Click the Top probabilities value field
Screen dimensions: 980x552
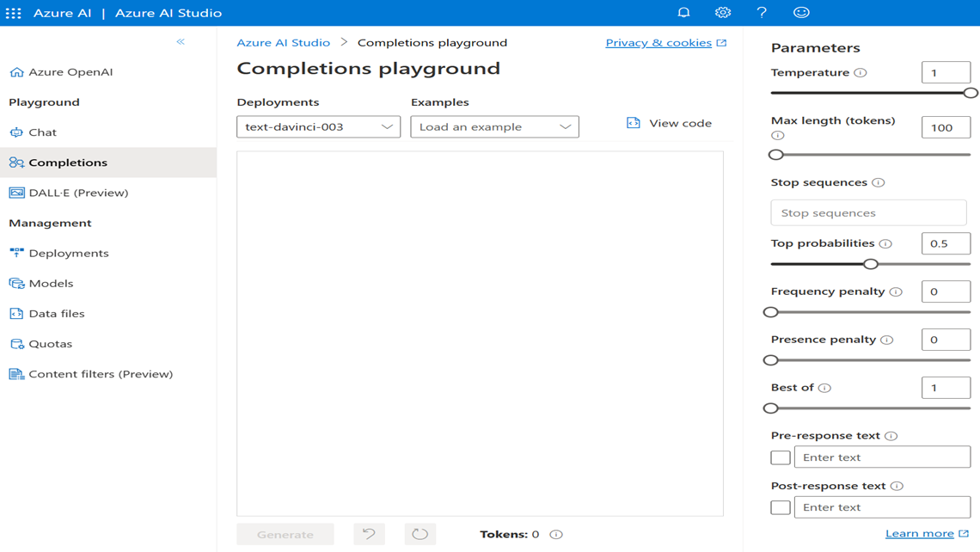click(946, 244)
